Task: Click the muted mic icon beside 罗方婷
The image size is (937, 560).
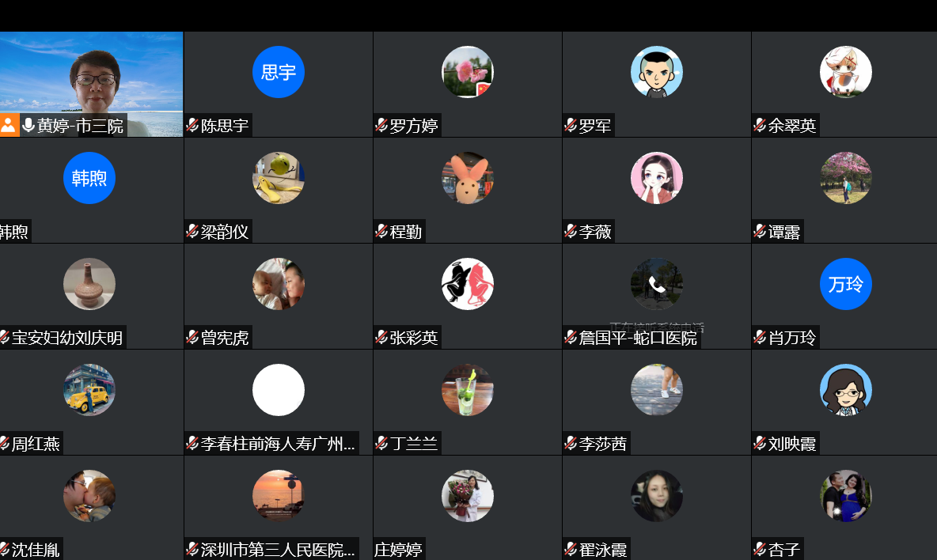Action: point(381,126)
